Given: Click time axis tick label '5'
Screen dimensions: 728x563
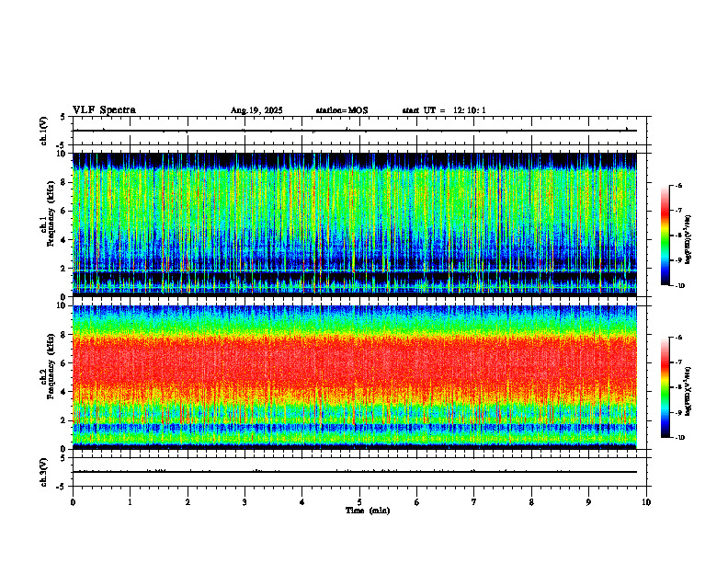Looking at the screenshot, I should pos(359,502).
